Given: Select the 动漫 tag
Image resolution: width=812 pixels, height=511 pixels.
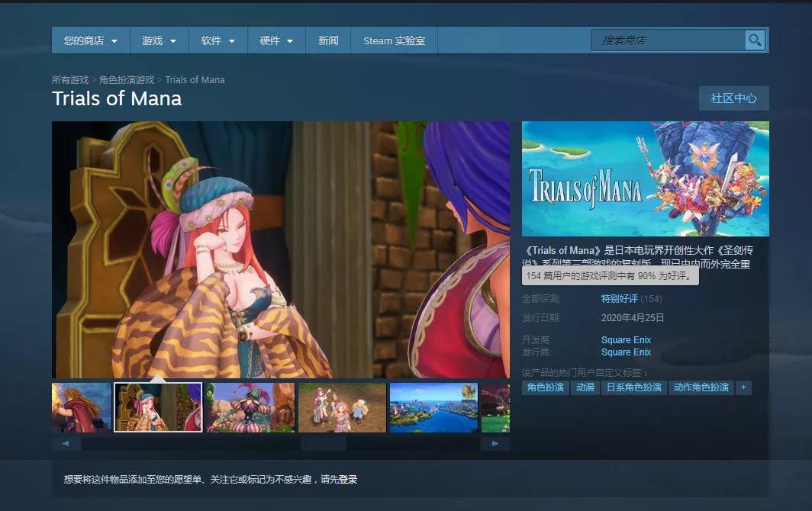Looking at the screenshot, I should [x=585, y=387].
